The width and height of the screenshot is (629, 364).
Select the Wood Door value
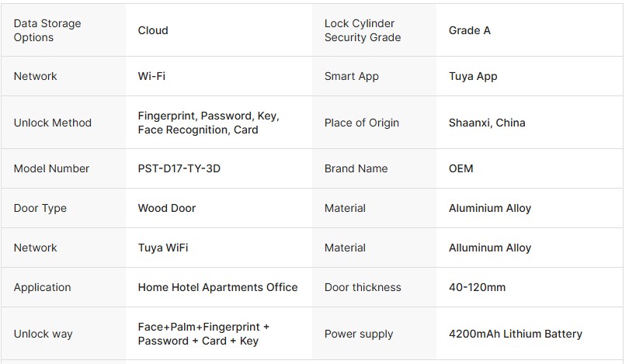click(x=167, y=208)
